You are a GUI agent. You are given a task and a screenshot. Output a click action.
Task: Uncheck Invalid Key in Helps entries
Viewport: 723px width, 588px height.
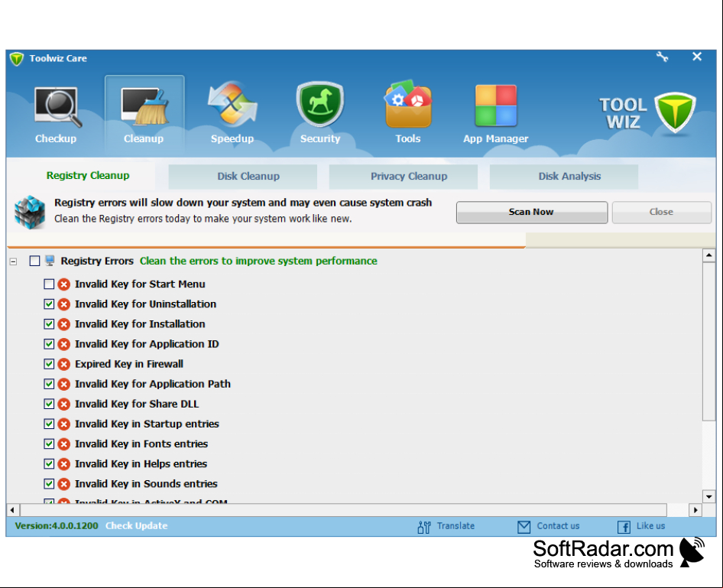49,464
